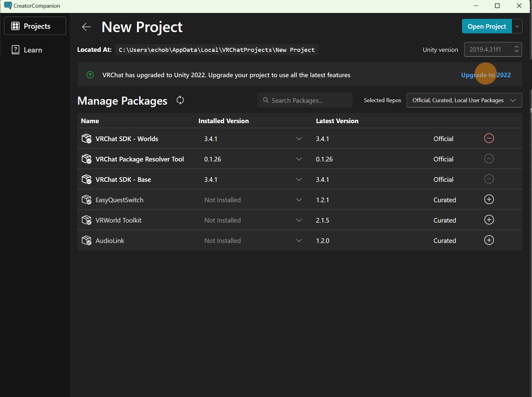This screenshot has width=532, height=397.
Task: Open the Selected Repos dropdown
Action: [x=464, y=100]
